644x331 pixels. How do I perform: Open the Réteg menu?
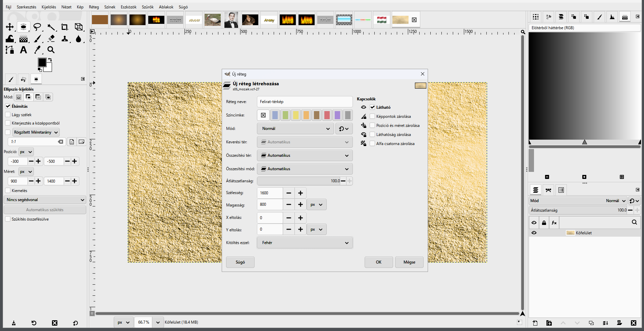(94, 7)
